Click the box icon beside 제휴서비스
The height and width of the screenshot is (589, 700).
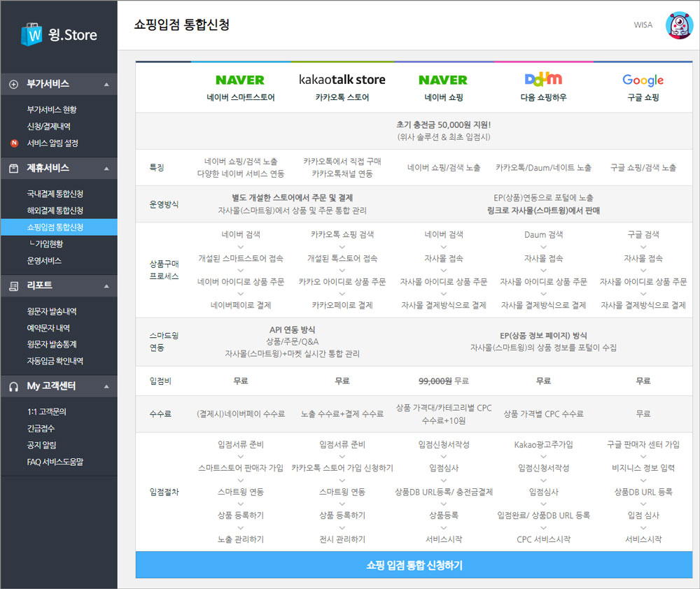14,168
